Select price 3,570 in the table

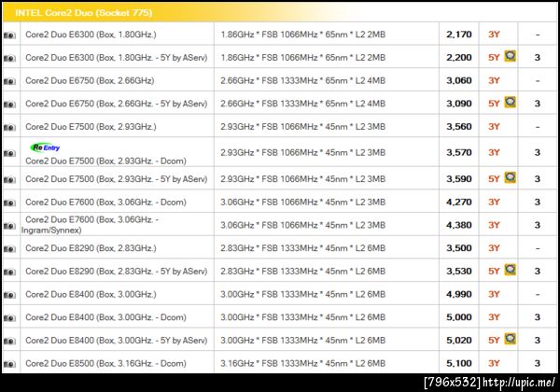[459, 152]
